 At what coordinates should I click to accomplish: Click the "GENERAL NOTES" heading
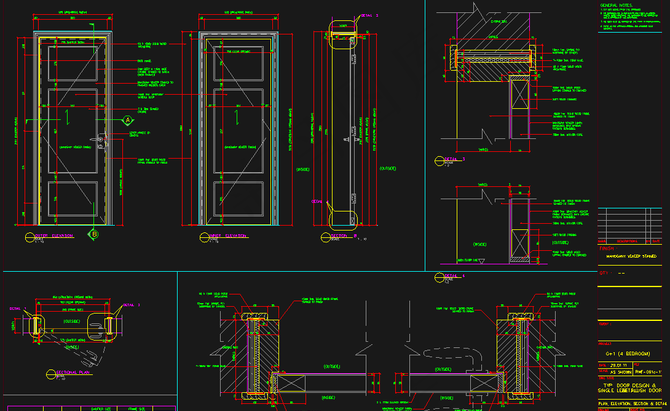tap(616, 6)
